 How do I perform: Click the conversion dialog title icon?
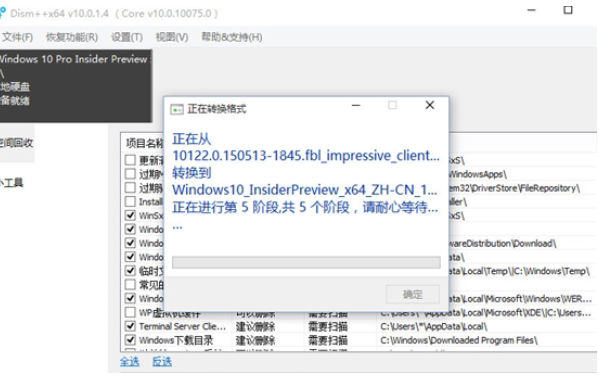coord(176,110)
